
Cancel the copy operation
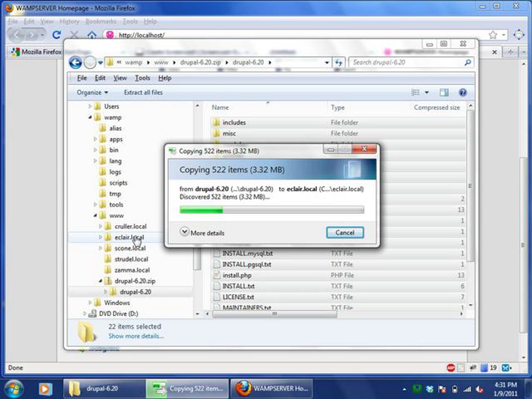click(x=345, y=233)
